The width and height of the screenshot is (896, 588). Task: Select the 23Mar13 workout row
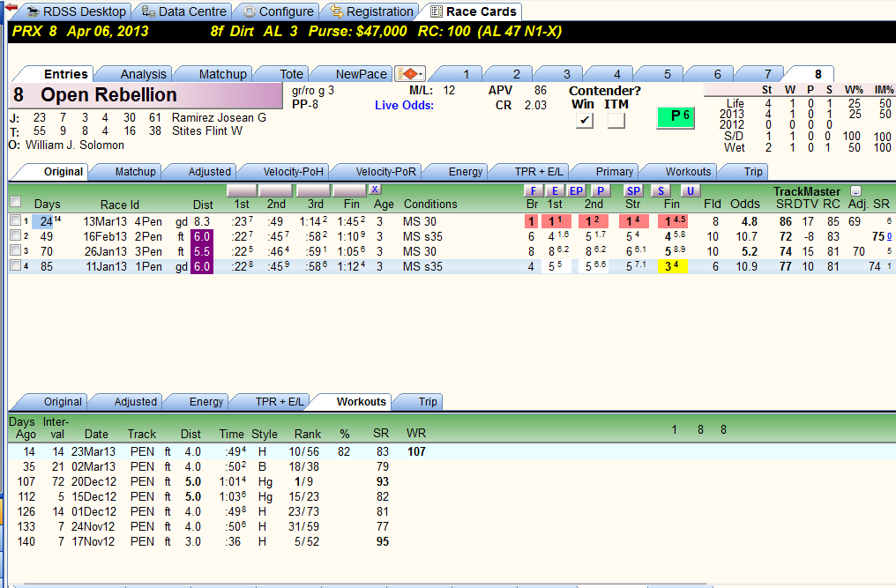452,451
